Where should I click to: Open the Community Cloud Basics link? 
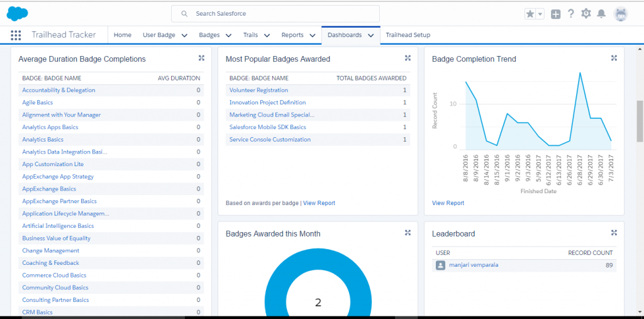(x=55, y=288)
